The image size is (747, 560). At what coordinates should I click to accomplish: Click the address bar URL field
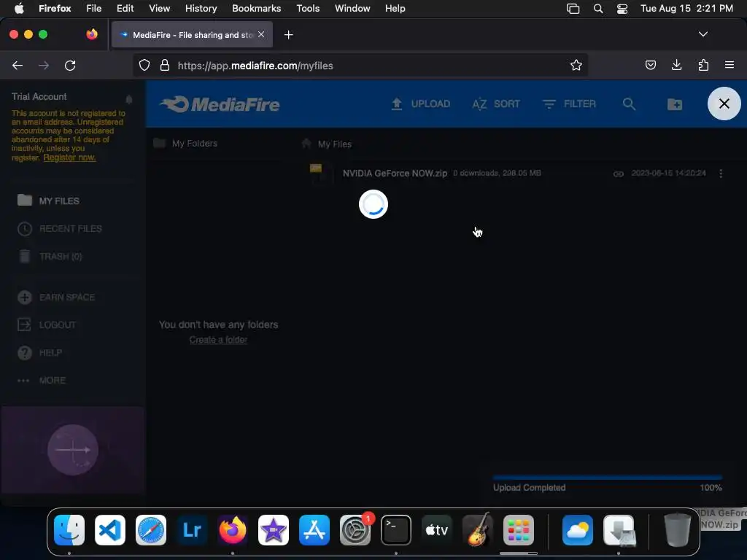coord(360,65)
